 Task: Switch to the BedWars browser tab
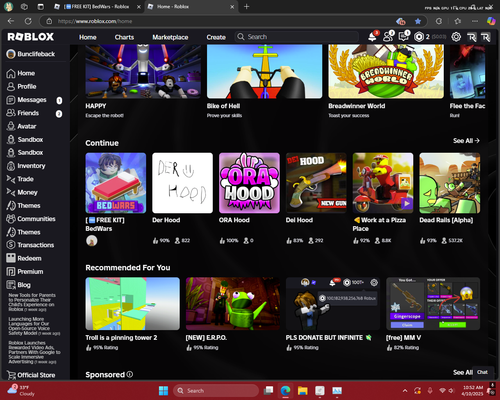(97, 7)
